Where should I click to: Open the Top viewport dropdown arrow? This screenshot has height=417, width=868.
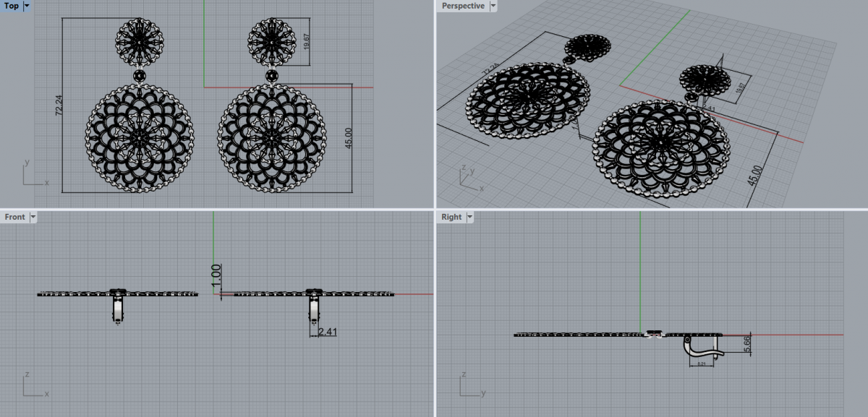pos(27,5)
